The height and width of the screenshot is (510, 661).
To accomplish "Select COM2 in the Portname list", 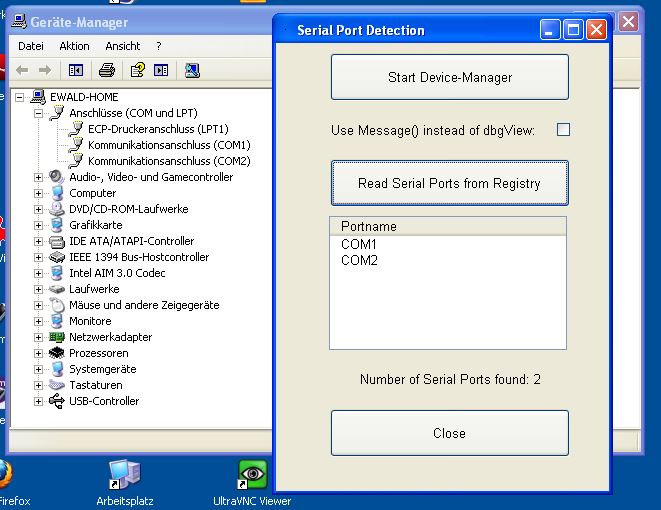I will [x=359, y=260].
